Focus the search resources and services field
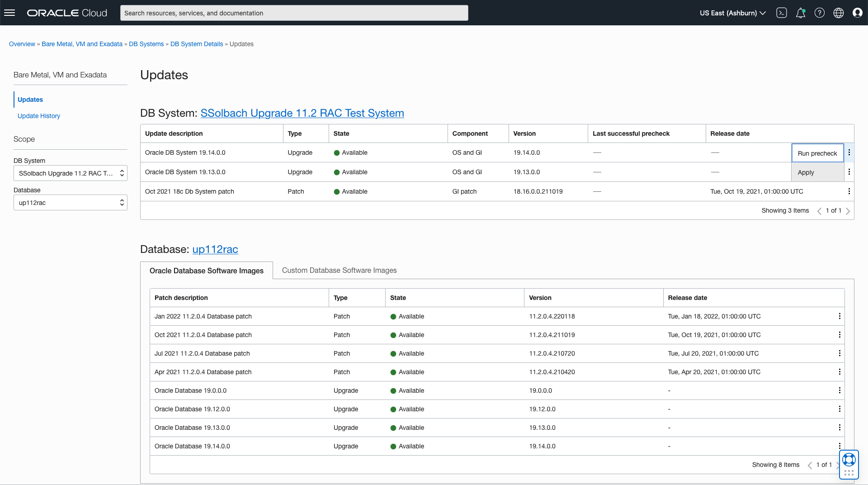Image resolution: width=868 pixels, height=485 pixels. pos(294,13)
